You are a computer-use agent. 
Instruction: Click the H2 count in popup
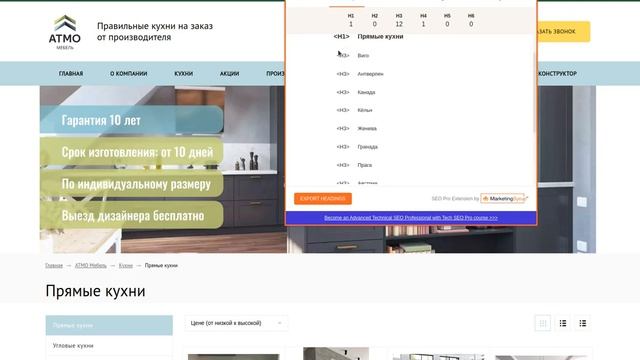click(375, 24)
